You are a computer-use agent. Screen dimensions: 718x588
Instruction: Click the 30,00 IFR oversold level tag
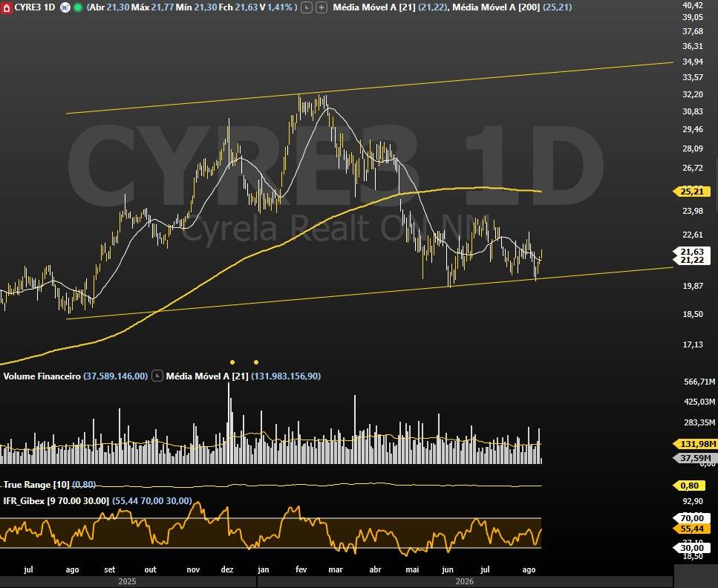[692, 548]
